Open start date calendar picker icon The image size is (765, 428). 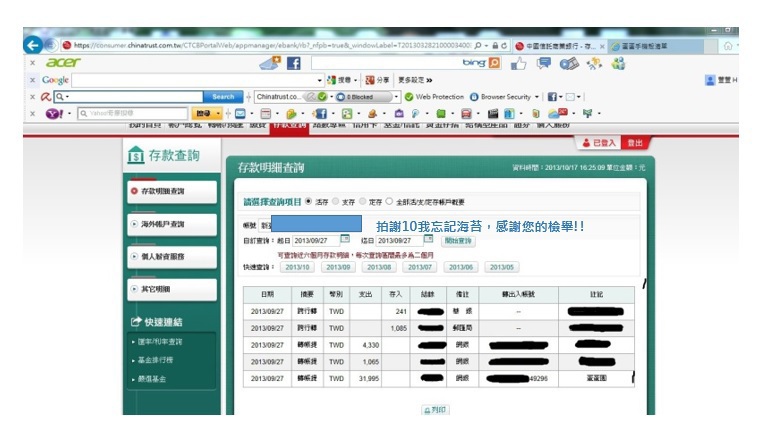pyautogui.click(x=345, y=239)
